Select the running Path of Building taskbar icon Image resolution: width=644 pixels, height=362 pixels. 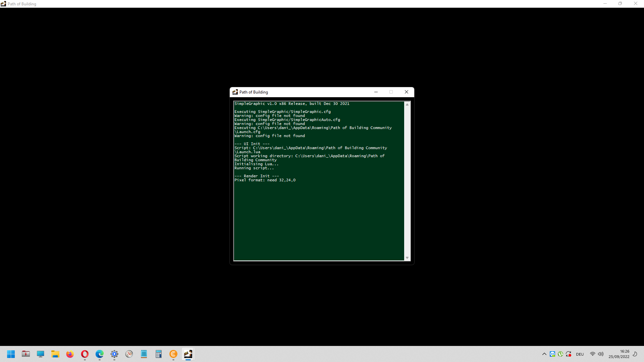[188, 354]
